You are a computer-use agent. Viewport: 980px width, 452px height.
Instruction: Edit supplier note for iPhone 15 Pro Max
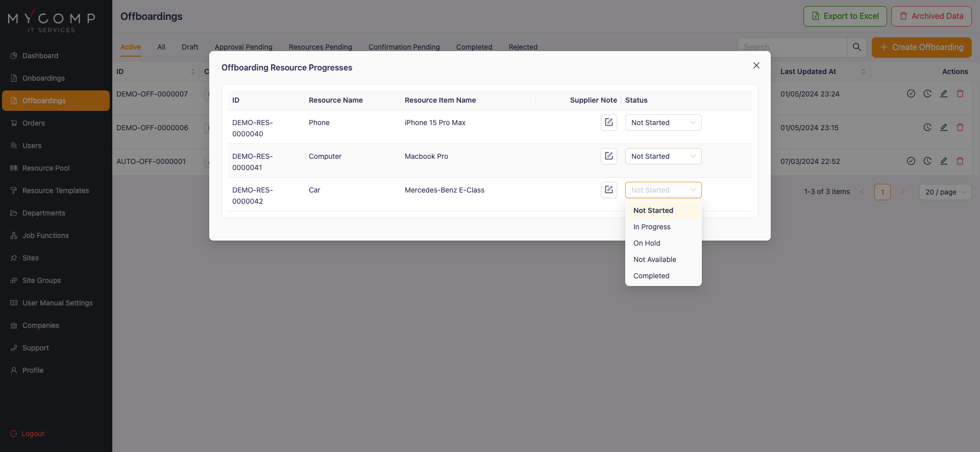click(x=608, y=123)
